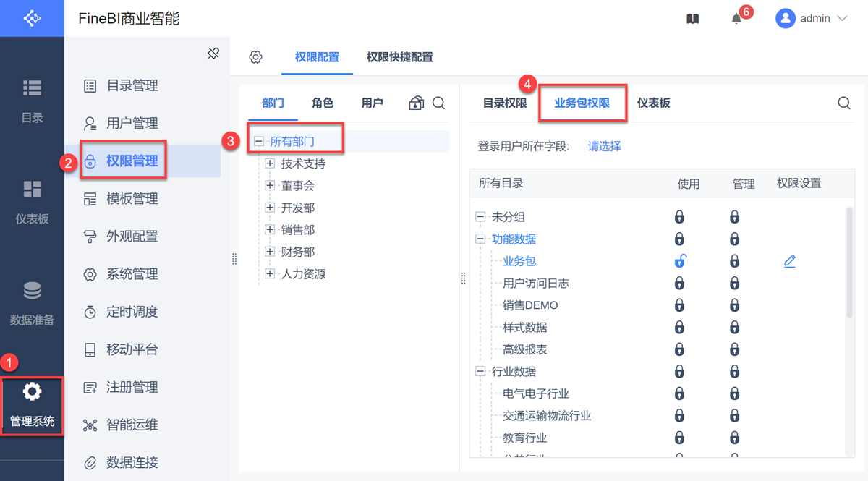Click the edit pencil for 业务包
Viewport: 868px width, 481px height.
pyautogui.click(x=789, y=261)
